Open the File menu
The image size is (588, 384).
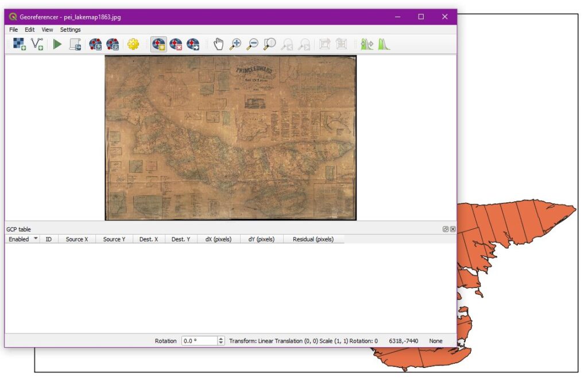click(x=14, y=30)
